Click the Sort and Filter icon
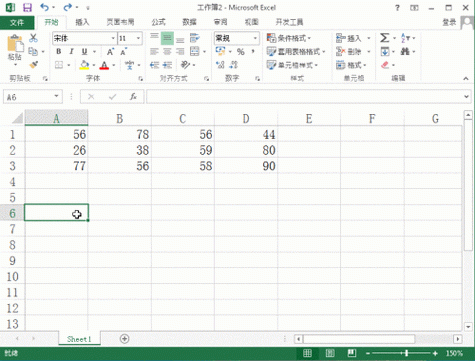Viewport: 475px width, 361px height. click(x=405, y=38)
